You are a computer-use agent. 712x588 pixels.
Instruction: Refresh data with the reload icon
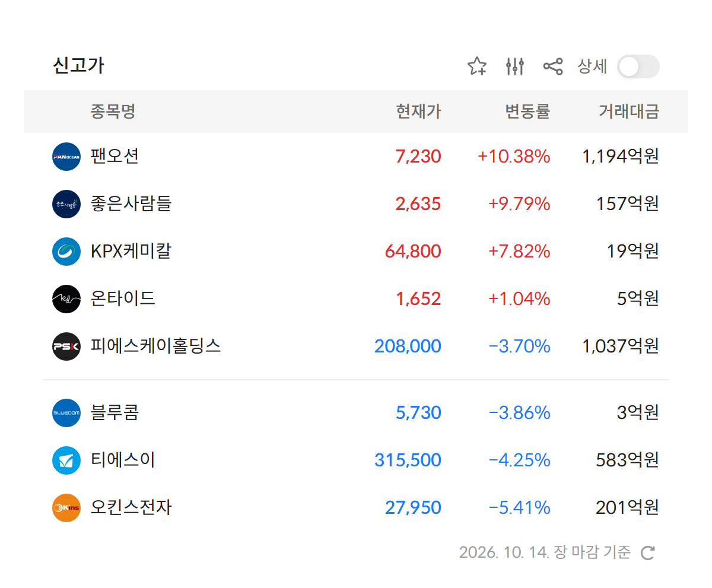coord(648,553)
